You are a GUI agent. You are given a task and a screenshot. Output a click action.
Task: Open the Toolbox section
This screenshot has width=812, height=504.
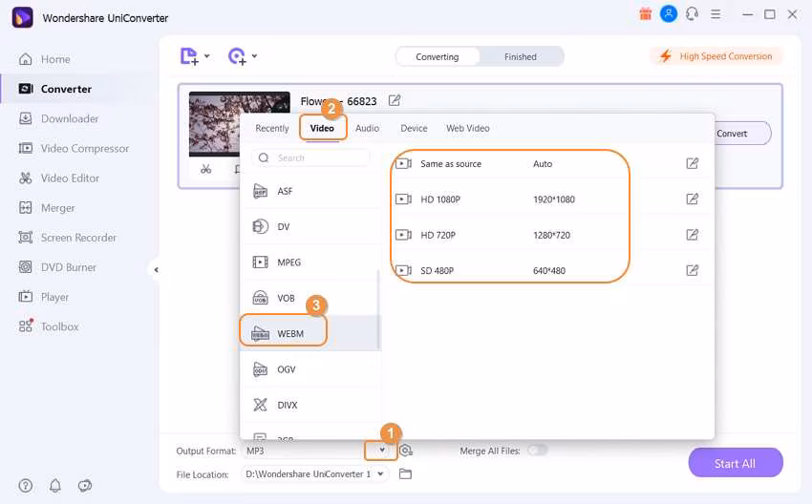[x=49, y=326]
